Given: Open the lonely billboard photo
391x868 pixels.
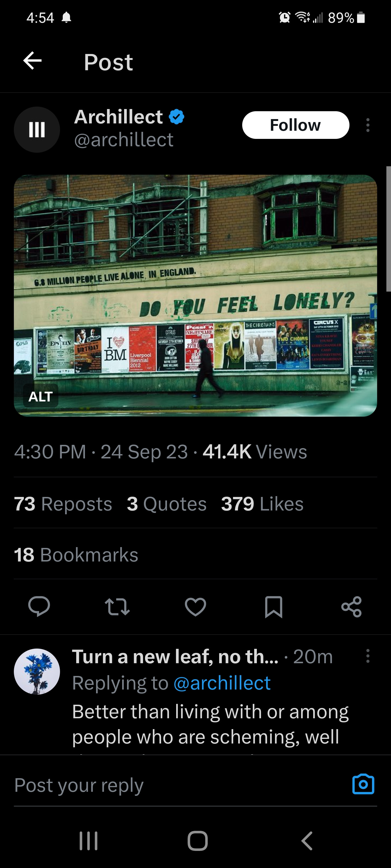Looking at the screenshot, I should pos(195,295).
